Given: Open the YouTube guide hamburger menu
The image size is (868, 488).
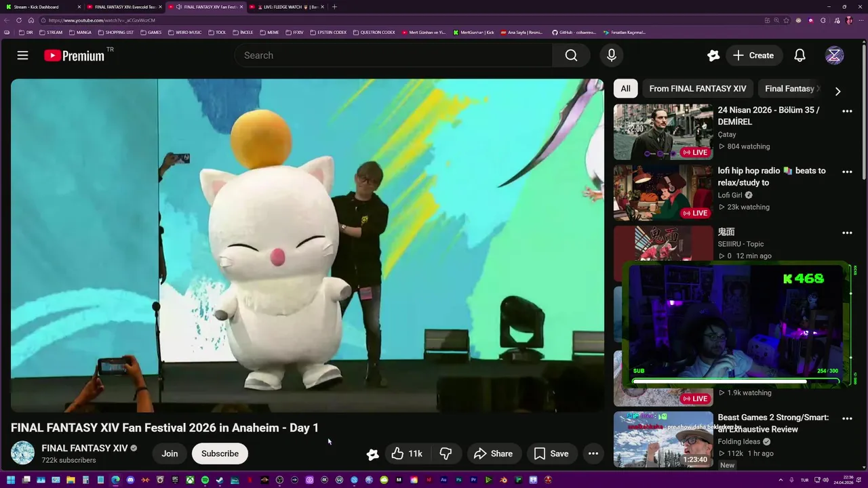Looking at the screenshot, I should click(x=22, y=56).
